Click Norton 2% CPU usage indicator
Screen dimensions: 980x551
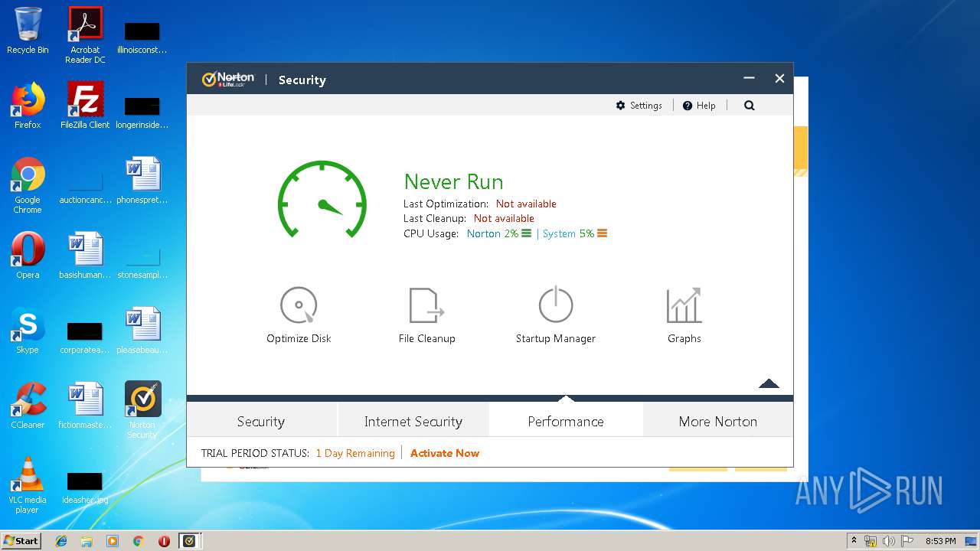(x=499, y=233)
